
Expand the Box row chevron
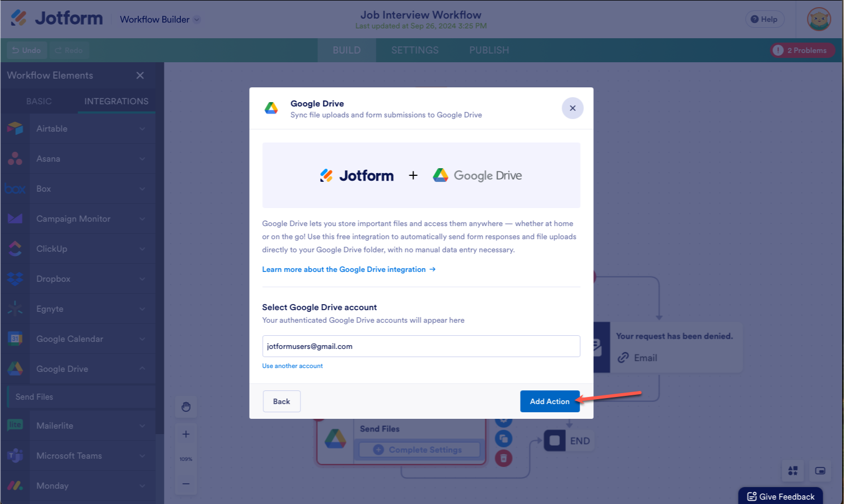[142, 189]
